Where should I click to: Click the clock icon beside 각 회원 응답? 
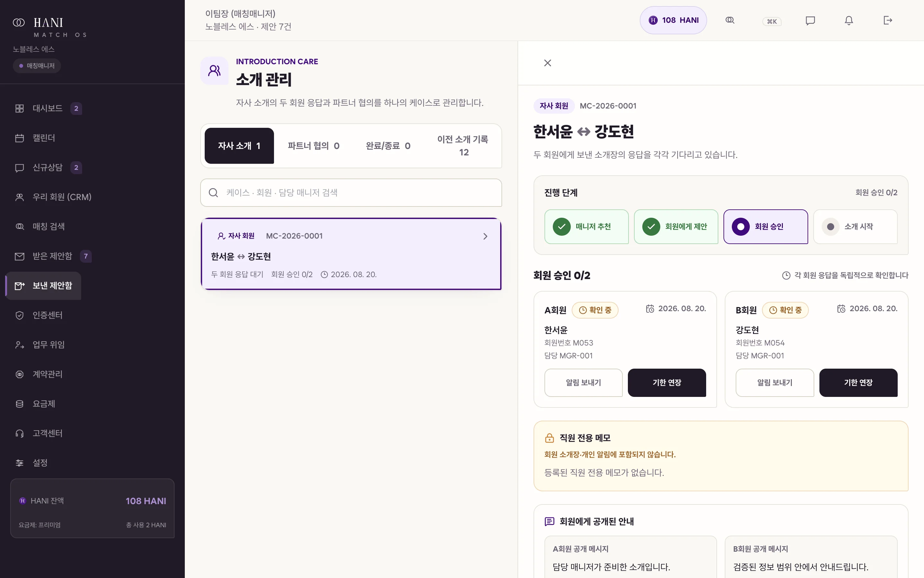[x=786, y=275]
